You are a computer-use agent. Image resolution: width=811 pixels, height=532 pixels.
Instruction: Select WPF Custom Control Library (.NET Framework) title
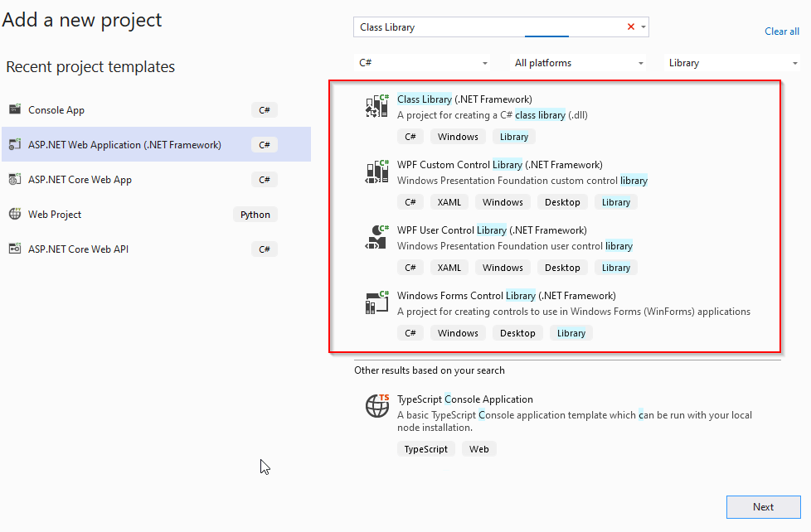(x=500, y=165)
